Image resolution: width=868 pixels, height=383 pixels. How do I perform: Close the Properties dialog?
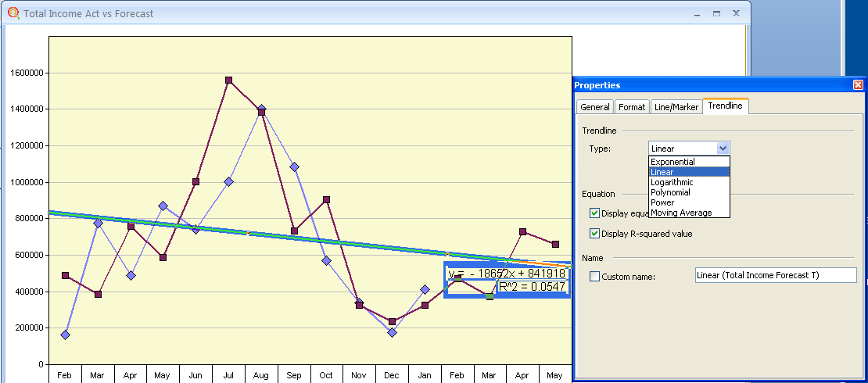858,85
